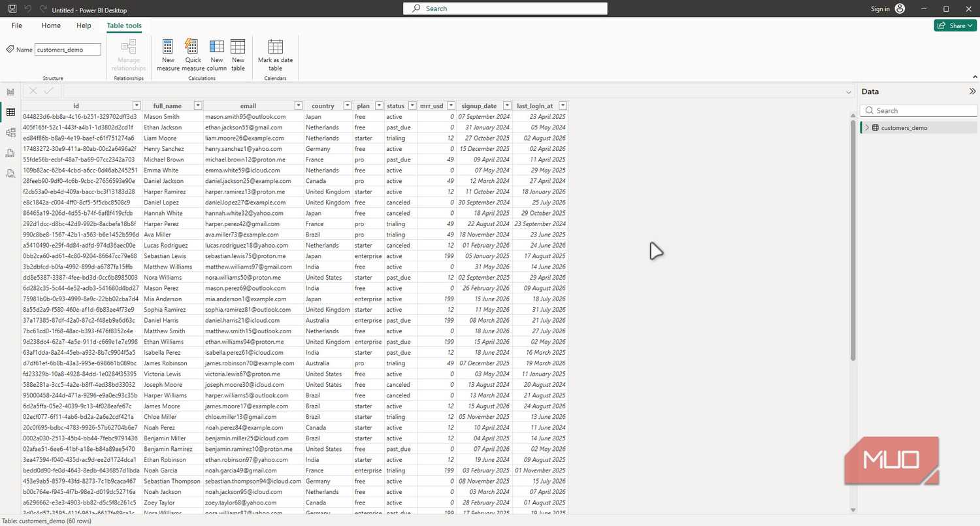Select cell mason.smith95@outlook.com
Image resolution: width=980 pixels, height=526 pixels.
(253, 116)
